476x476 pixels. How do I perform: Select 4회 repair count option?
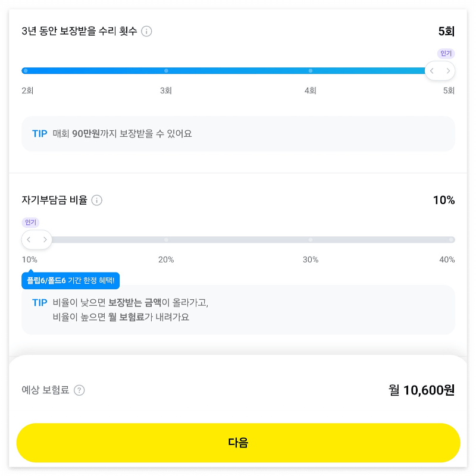(310, 70)
